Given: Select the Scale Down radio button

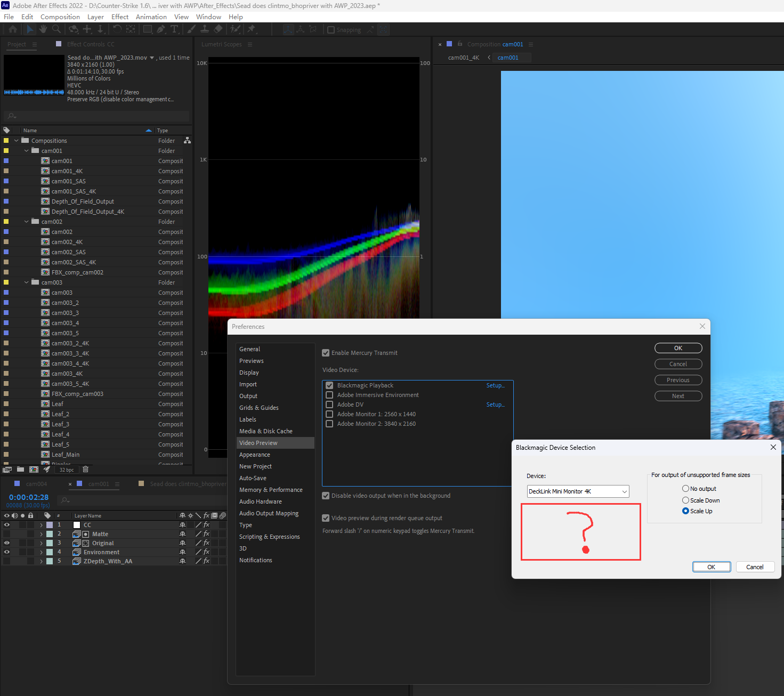Looking at the screenshot, I should click(x=686, y=500).
